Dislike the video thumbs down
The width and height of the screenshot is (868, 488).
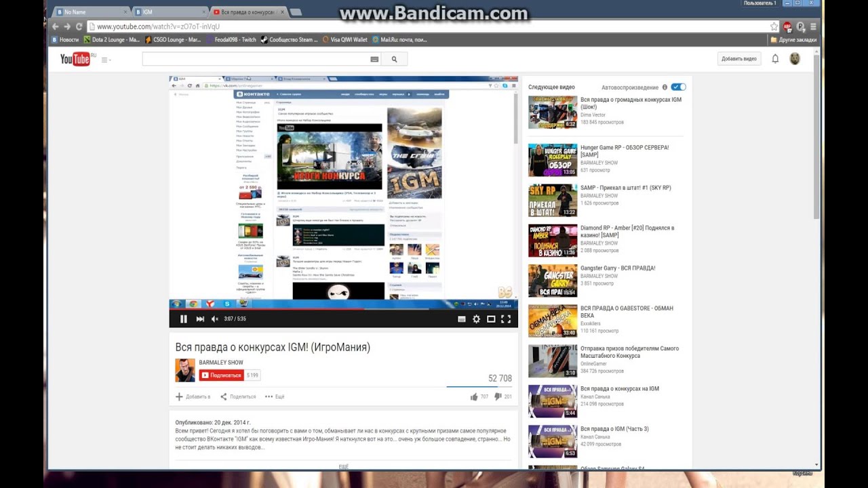click(x=503, y=396)
